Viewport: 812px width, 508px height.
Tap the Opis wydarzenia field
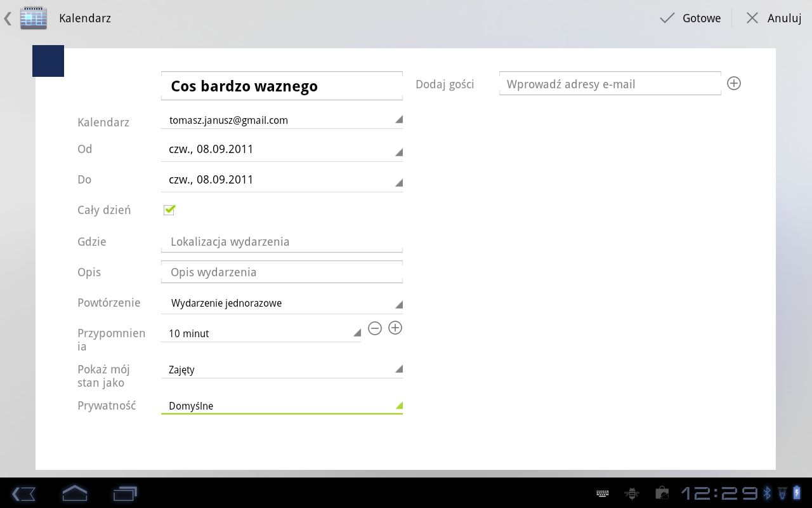click(x=282, y=272)
